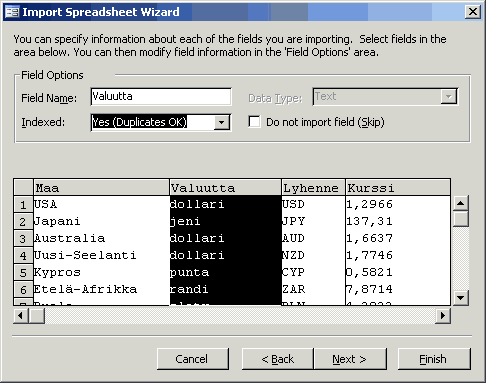Click the horizontal scrollbar right arrow

pyautogui.click(x=443, y=315)
